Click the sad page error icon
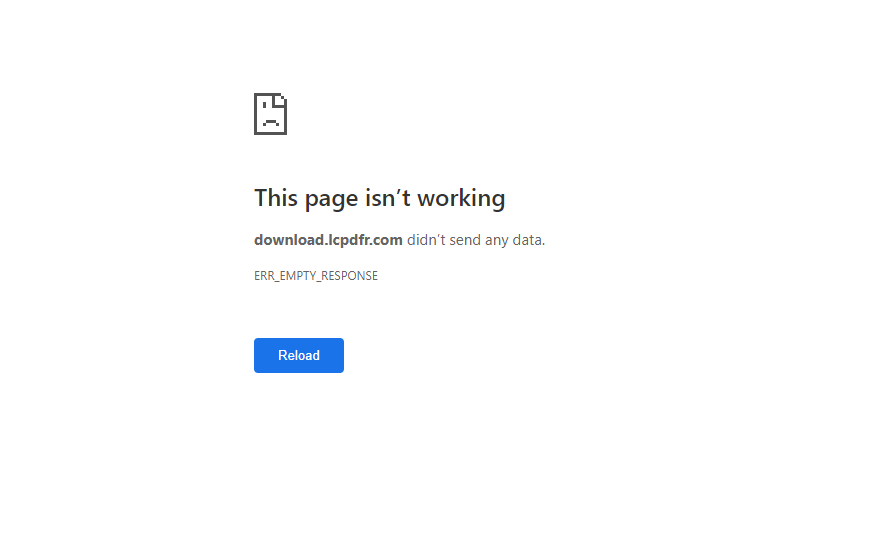Screen dimensions: 874x545 270,114
